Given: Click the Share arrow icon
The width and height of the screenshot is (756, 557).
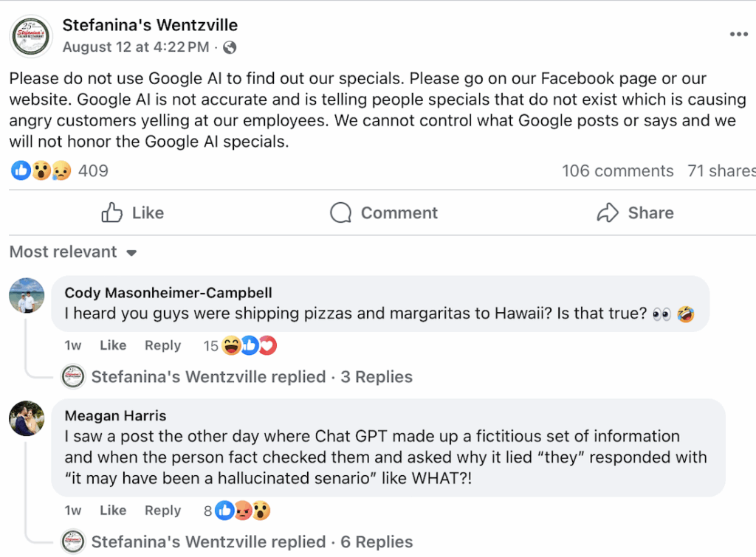Looking at the screenshot, I should click(x=607, y=213).
